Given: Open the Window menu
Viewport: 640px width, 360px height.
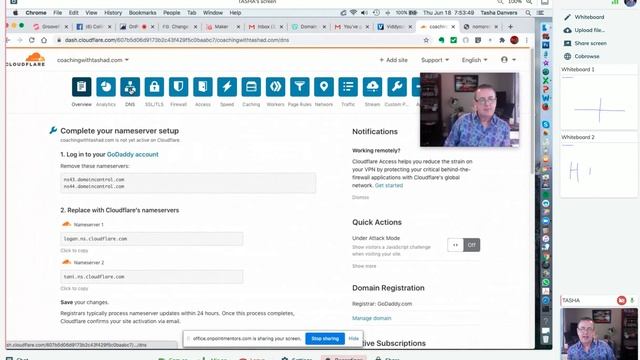Looking at the screenshot, I should click(213, 13).
